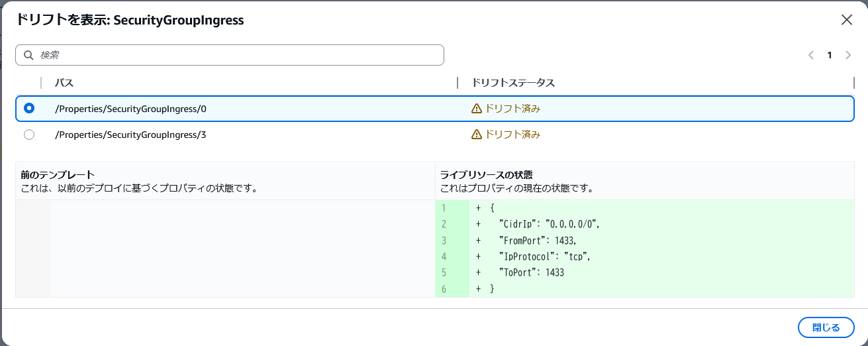The image size is (868, 346).
Task: Click the divider between パス and ドリフトステータス columns
Action: [x=458, y=83]
